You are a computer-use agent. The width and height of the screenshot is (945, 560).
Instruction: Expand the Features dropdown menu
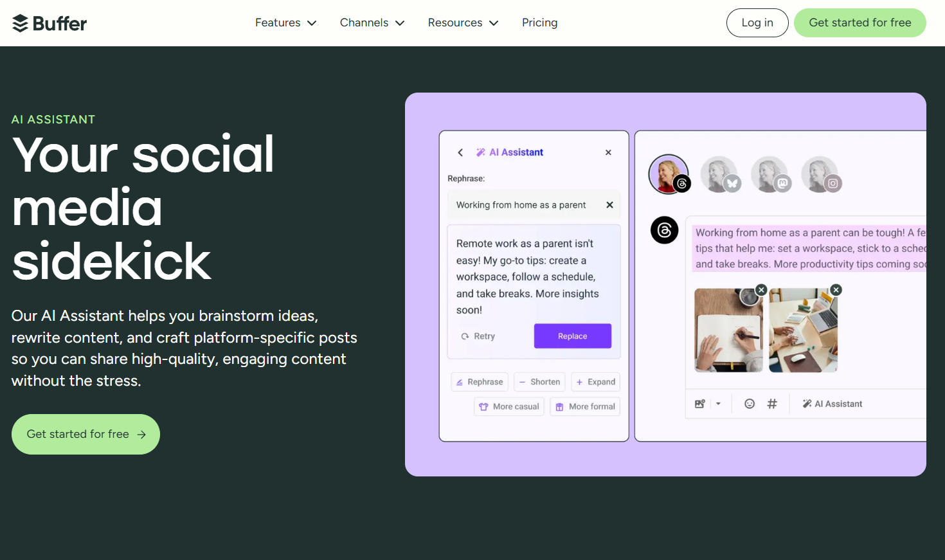tap(285, 23)
